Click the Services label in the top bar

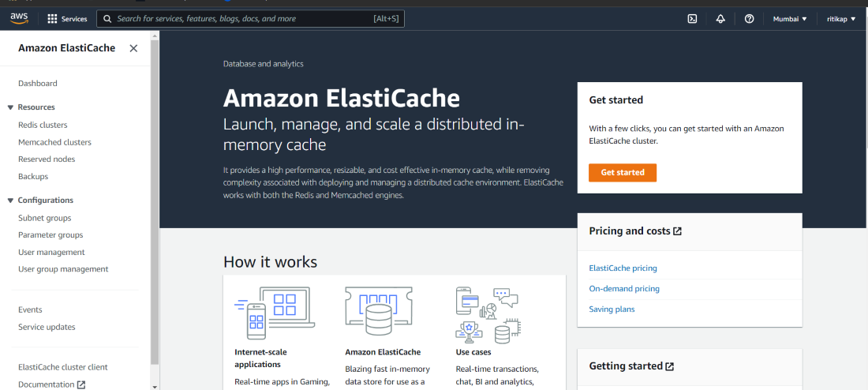tap(74, 19)
